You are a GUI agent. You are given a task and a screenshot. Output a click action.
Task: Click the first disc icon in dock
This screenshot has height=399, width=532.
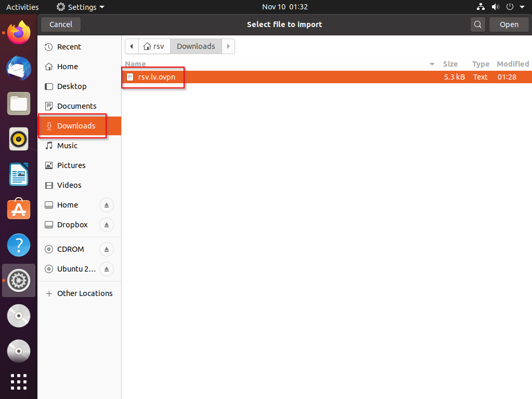pyautogui.click(x=19, y=316)
